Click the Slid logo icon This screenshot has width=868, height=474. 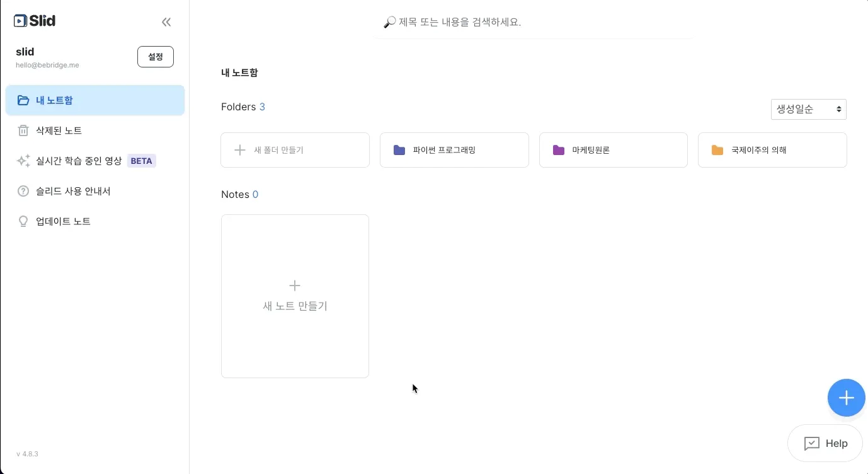click(x=21, y=21)
